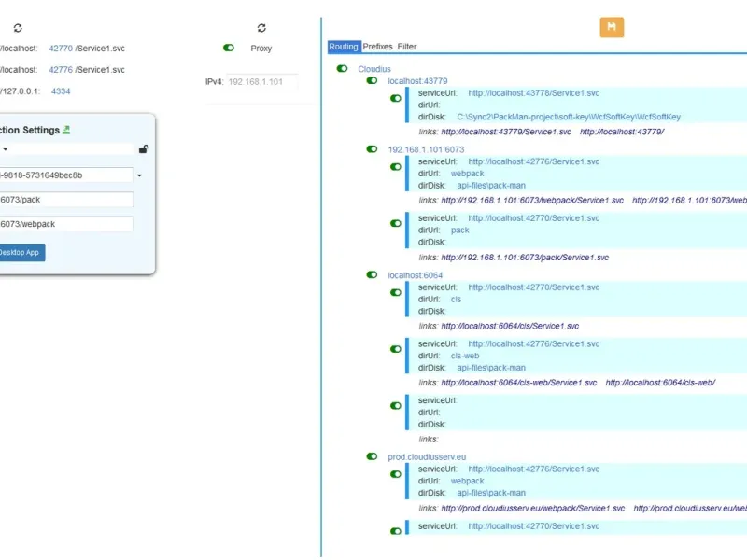Open link http://localhost:43779/

622,132
